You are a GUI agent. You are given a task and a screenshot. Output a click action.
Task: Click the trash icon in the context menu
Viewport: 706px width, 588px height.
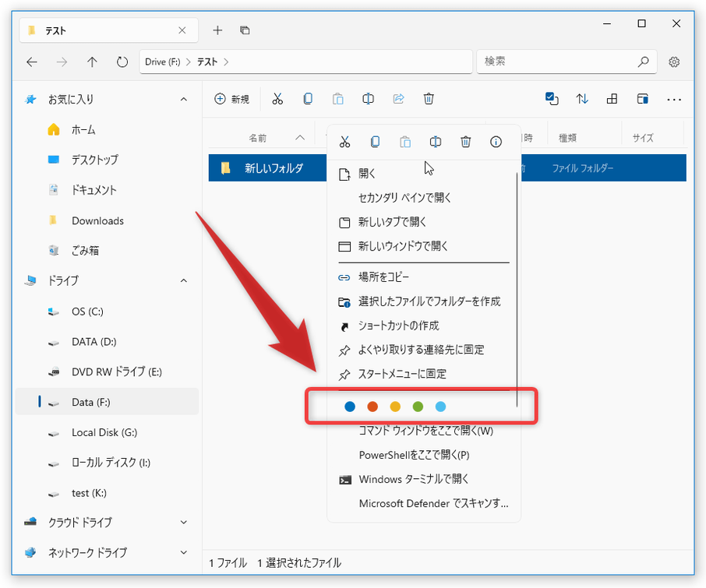point(465,143)
